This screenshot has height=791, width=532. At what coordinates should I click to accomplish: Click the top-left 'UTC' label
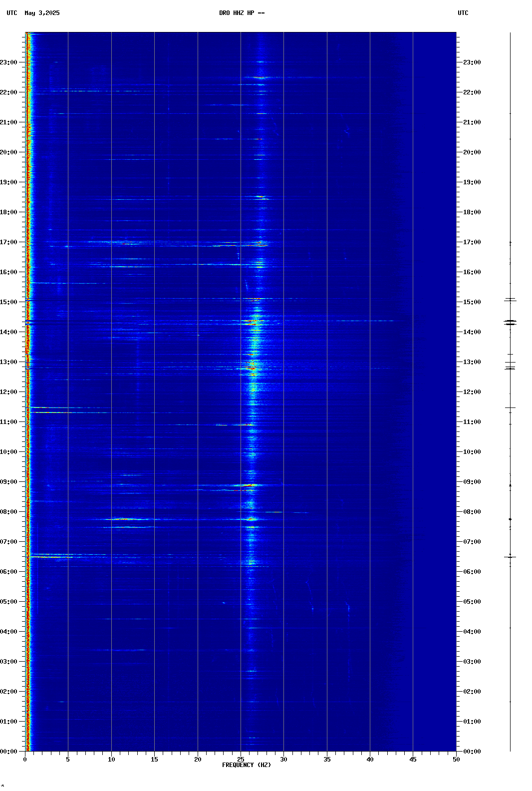(12, 13)
